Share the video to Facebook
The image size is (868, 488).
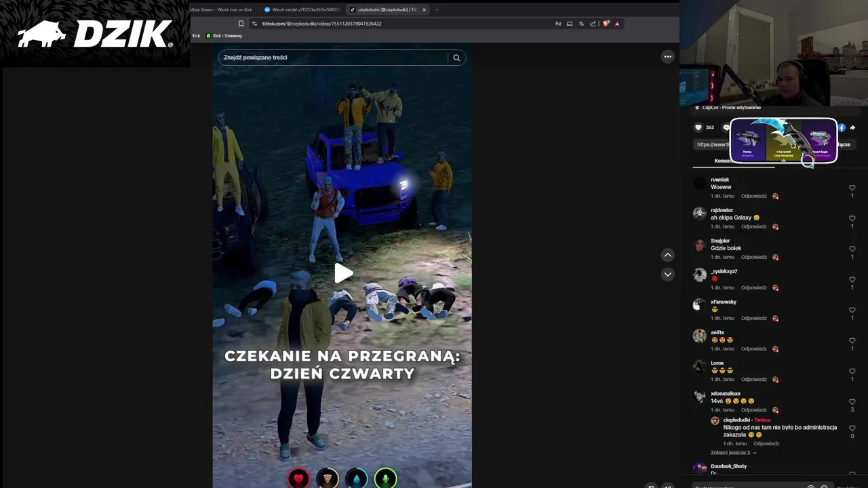point(842,127)
